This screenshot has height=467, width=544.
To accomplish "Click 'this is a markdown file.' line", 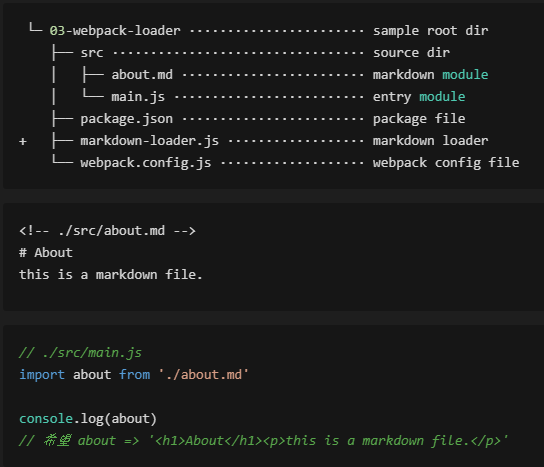I will click(111, 275).
